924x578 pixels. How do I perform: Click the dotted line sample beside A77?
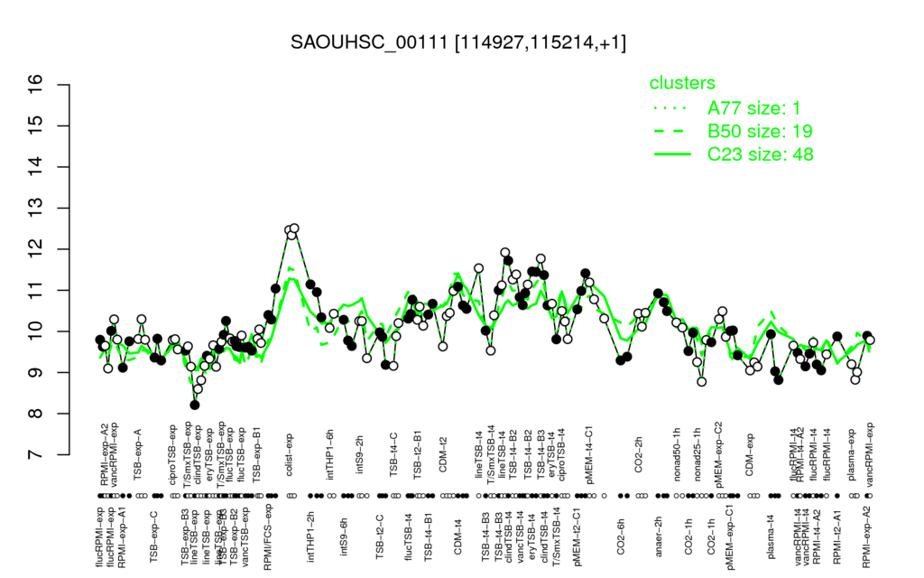coord(672,108)
